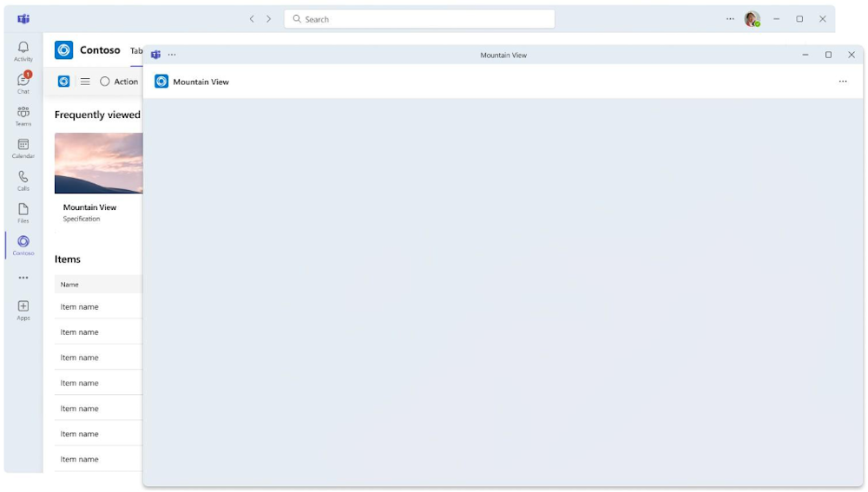868x492 pixels.
Task: Select the Contoso app in the sidebar
Action: [23, 246]
